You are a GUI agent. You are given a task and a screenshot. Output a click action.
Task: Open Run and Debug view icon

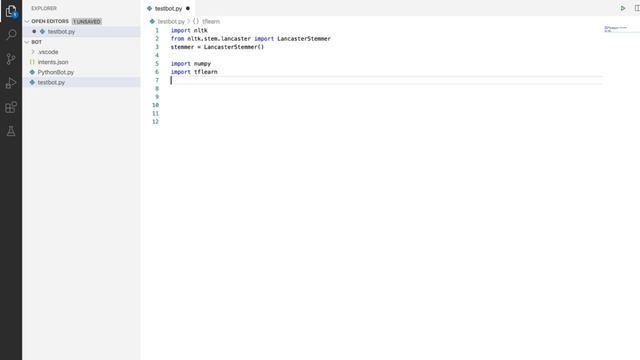11,83
